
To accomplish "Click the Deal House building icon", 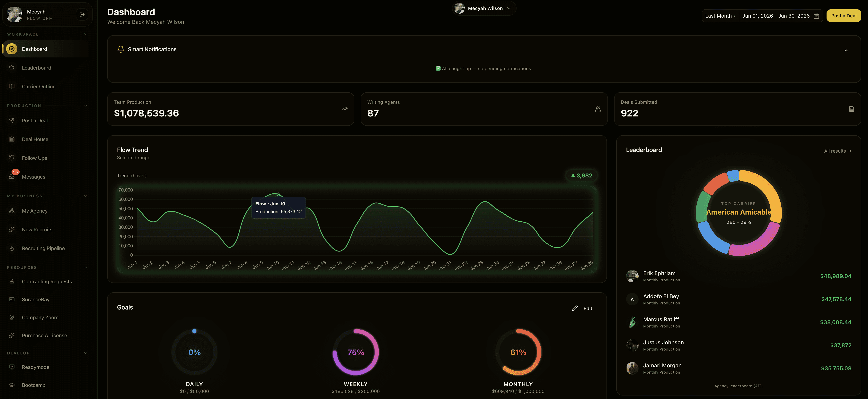I will [12, 139].
